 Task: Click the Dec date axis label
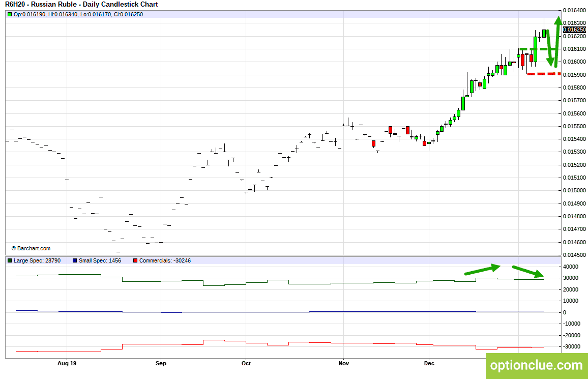[x=429, y=363]
